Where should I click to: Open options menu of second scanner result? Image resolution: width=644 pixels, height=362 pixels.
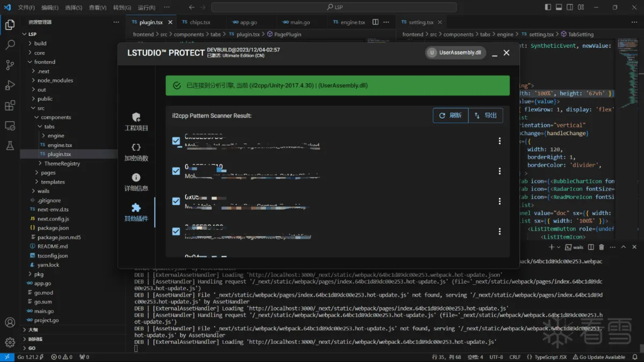[x=500, y=171]
